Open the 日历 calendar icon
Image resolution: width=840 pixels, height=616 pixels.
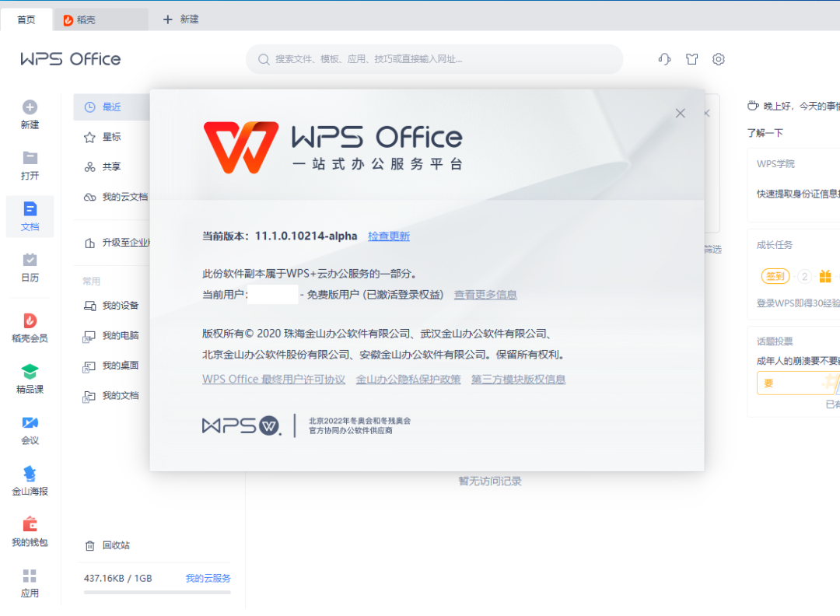click(x=30, y=260)
